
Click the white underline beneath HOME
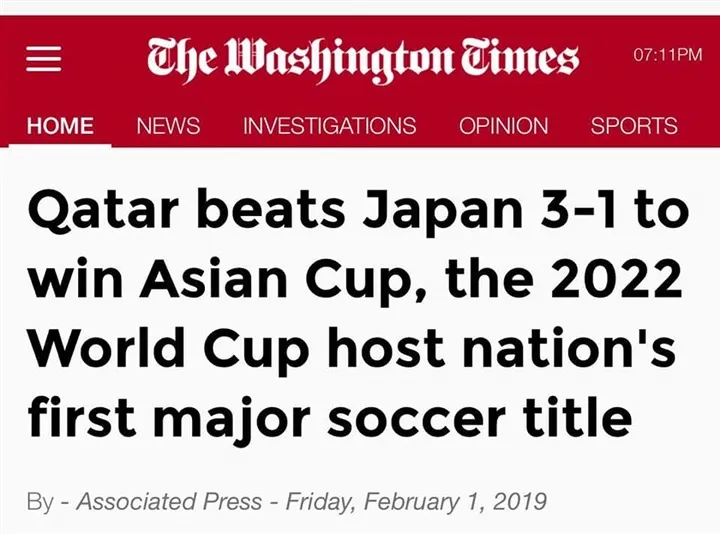pyautogui.click(x=60, y=145)
